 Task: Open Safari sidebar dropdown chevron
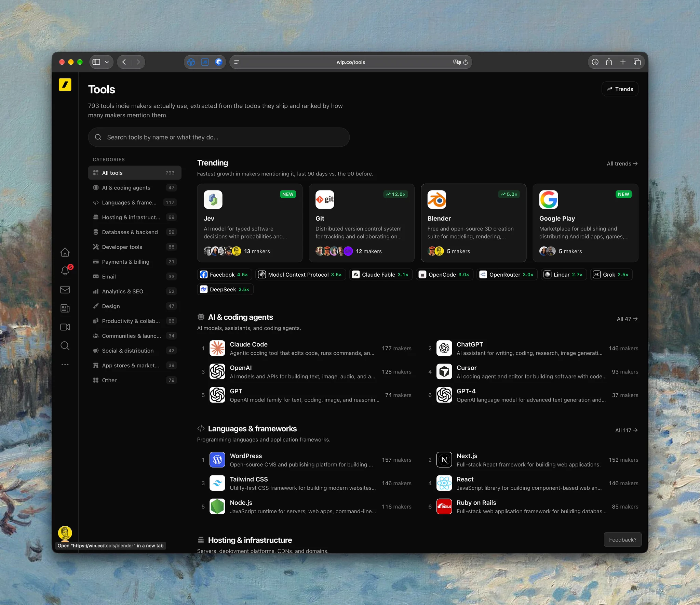point(107,62)
